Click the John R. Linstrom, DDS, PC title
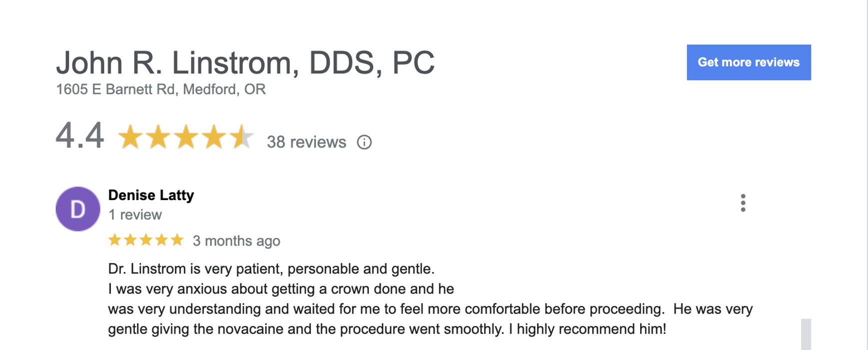 245,63
